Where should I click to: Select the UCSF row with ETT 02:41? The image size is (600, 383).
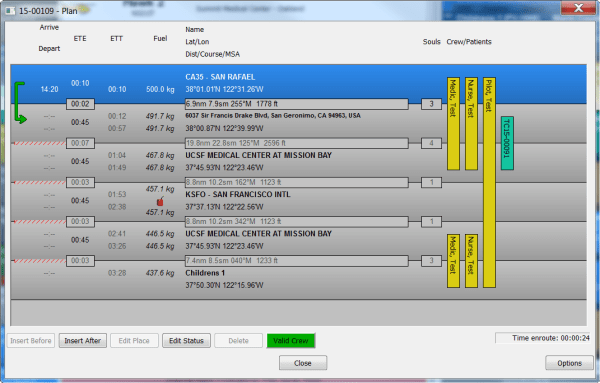tap(298, 240)
